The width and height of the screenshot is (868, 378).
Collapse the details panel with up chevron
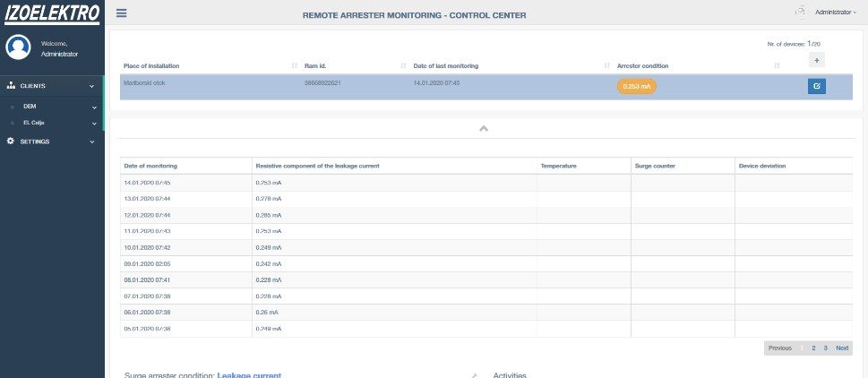tap(484, 128)
